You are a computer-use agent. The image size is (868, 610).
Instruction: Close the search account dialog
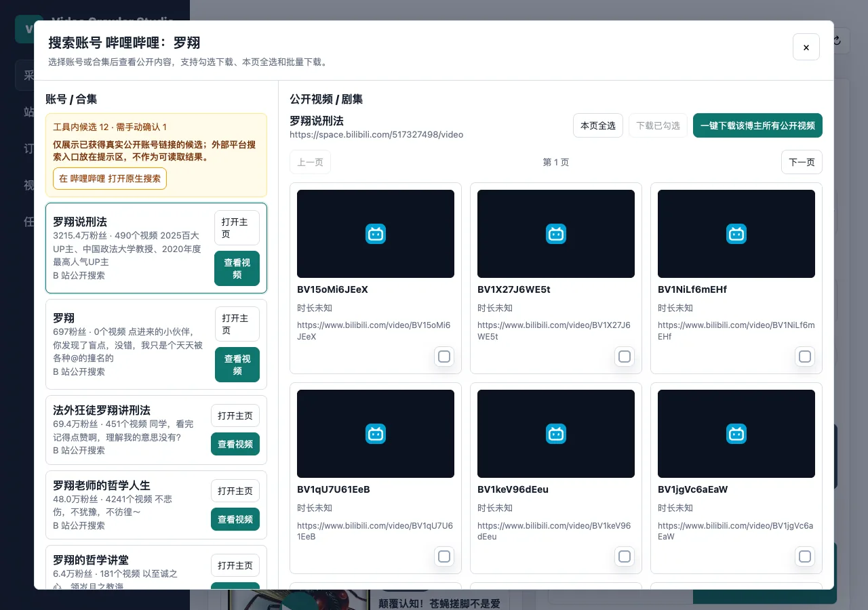pyautogui.click(x=806, y=47)
